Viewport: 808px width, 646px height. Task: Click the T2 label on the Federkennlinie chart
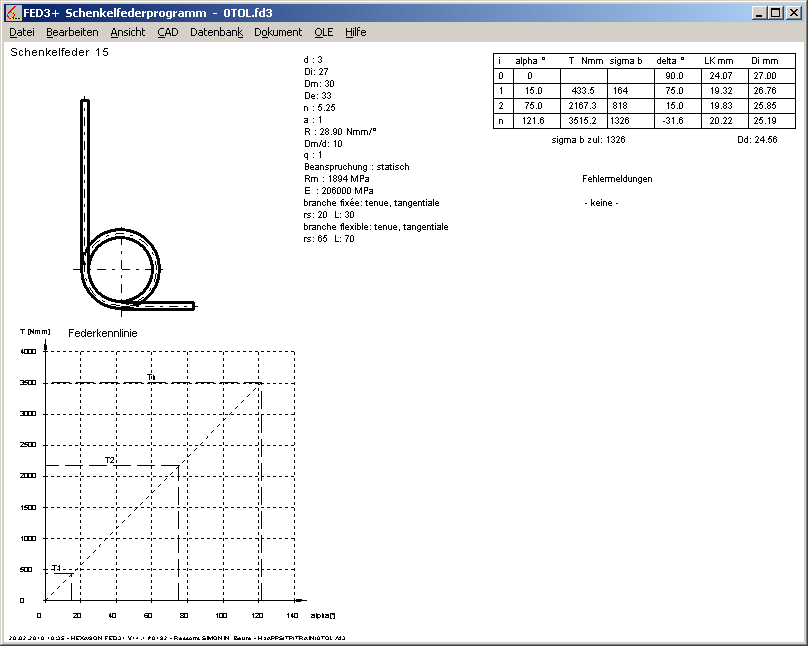(110, 460)
